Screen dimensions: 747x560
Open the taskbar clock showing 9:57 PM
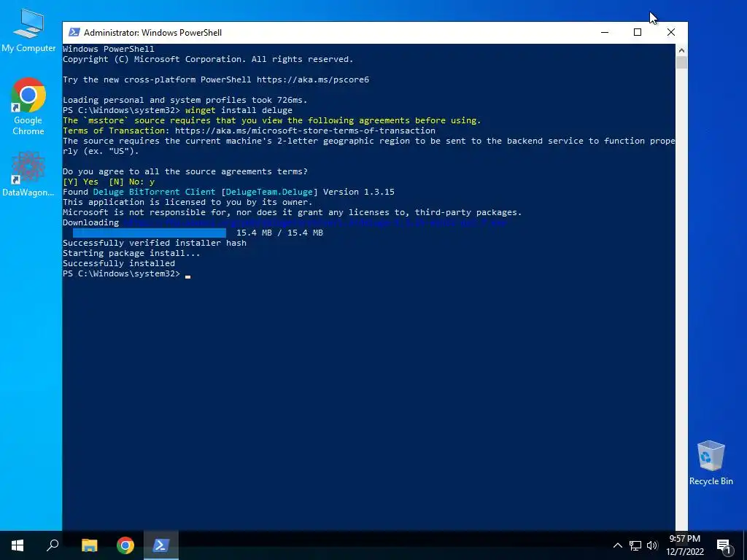click(684, 545)
